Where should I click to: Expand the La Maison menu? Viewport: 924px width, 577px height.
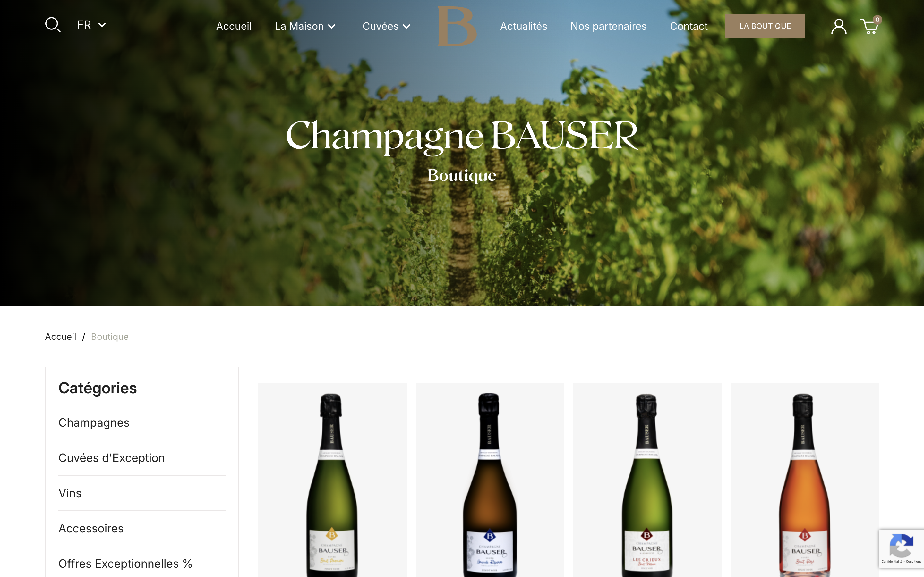click(305, 26)
